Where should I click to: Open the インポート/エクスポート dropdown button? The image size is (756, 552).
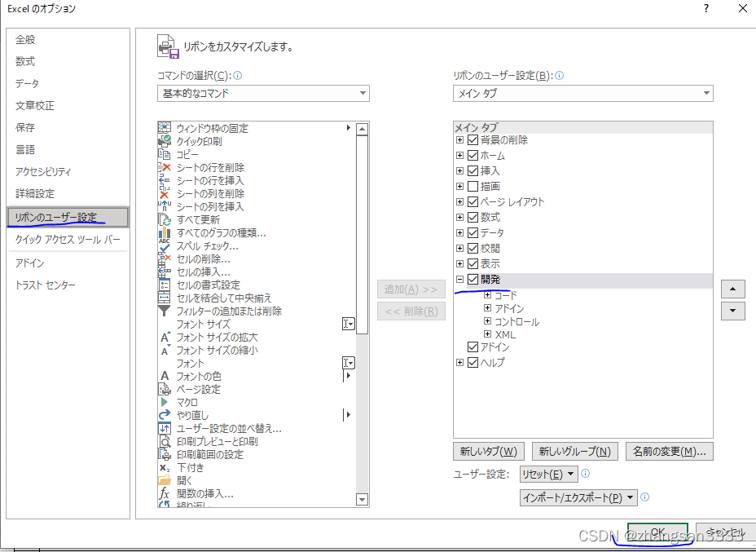[578, 497]
